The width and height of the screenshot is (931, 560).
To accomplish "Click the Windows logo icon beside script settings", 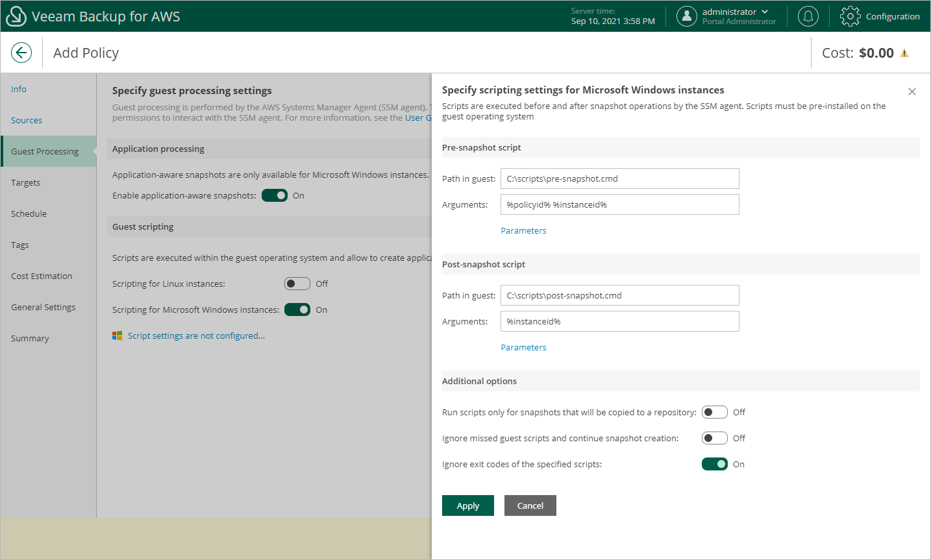I will [x=117, y=335].
